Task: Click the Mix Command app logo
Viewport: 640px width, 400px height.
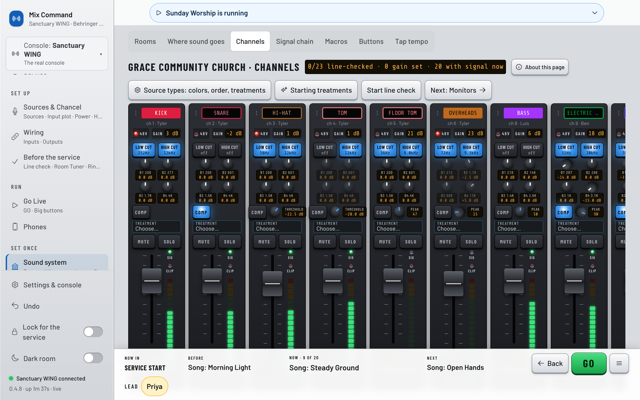Action: [x=16, y=18]
